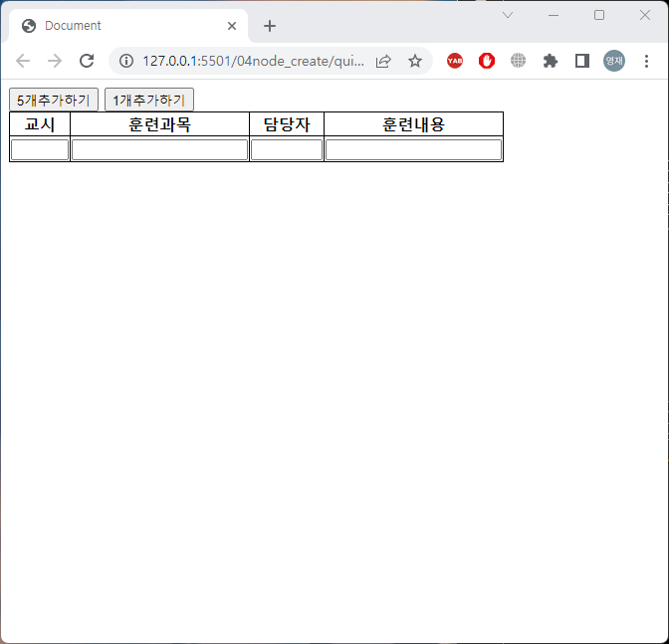Click the browser forward arrow
The width and height of the screenshot is (669, 644).
55,61
